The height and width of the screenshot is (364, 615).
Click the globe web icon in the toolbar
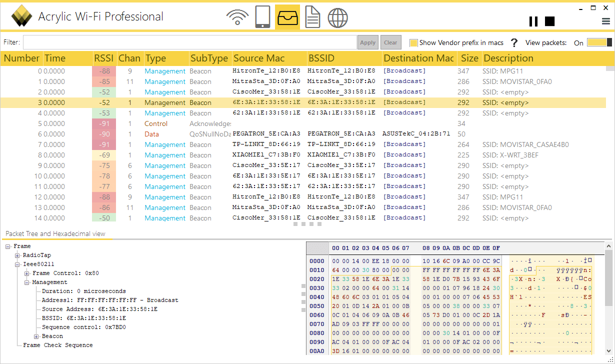pos(337,16)
